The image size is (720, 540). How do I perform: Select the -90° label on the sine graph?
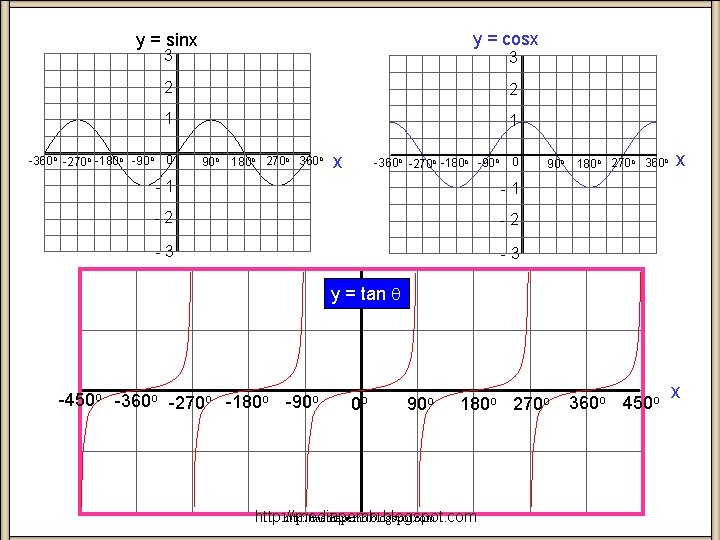pyautogui.click(x=143, y=161)
